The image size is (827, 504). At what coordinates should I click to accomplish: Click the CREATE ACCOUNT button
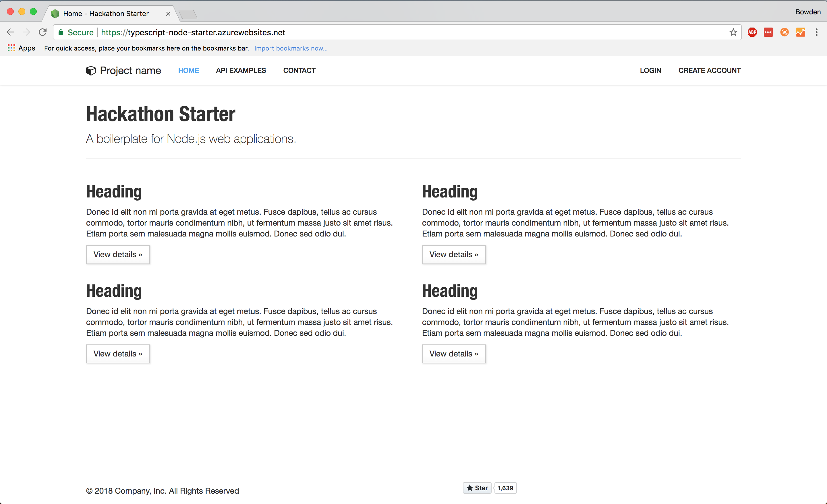710,70
